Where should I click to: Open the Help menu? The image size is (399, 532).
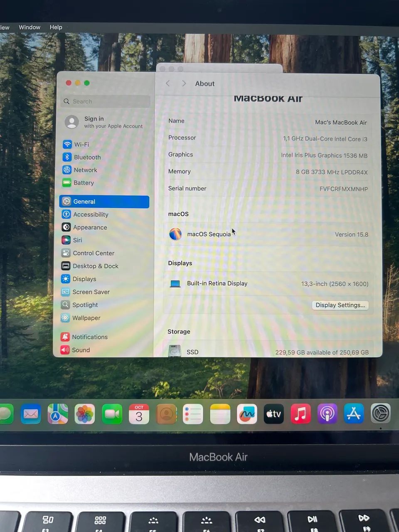coord(56,27)
